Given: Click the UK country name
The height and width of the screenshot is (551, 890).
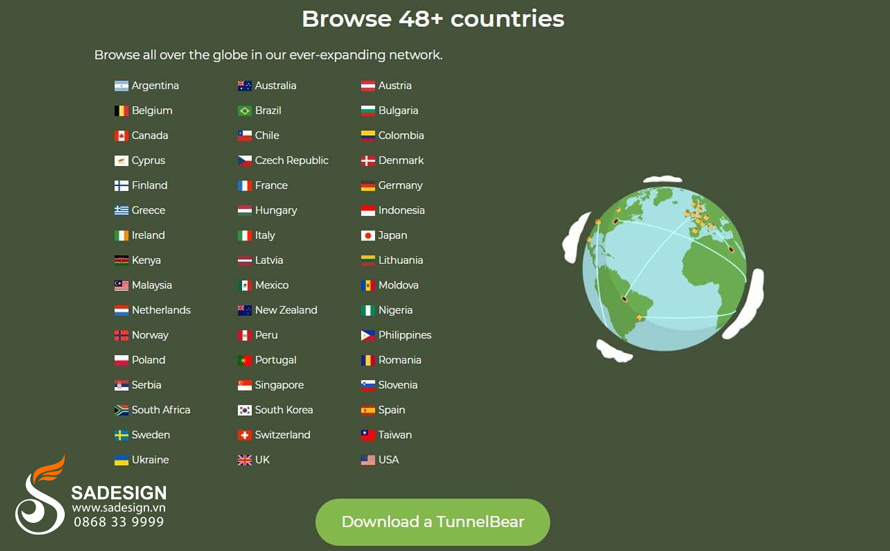Looking at the screenshot, I should coord(262,460).
